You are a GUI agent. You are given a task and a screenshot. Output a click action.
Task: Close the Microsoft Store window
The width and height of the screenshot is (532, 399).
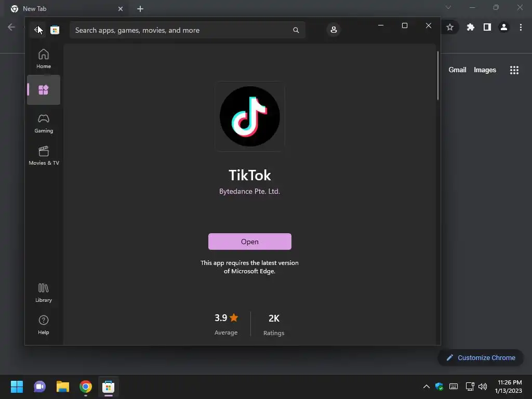point(429,25)
